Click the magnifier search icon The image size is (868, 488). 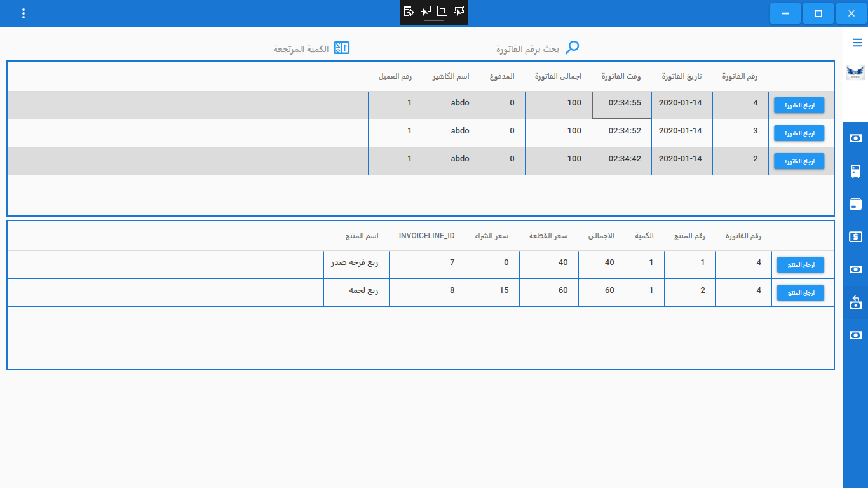(x=573, y=48)
